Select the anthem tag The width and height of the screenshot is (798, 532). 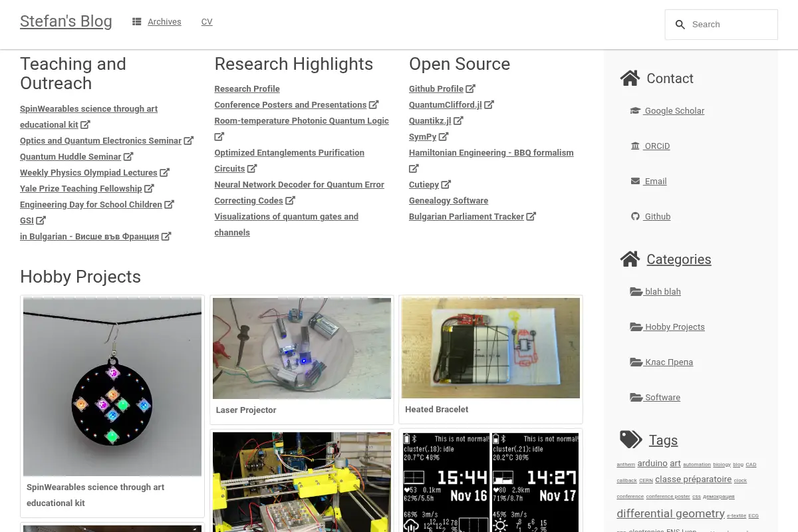626,465
